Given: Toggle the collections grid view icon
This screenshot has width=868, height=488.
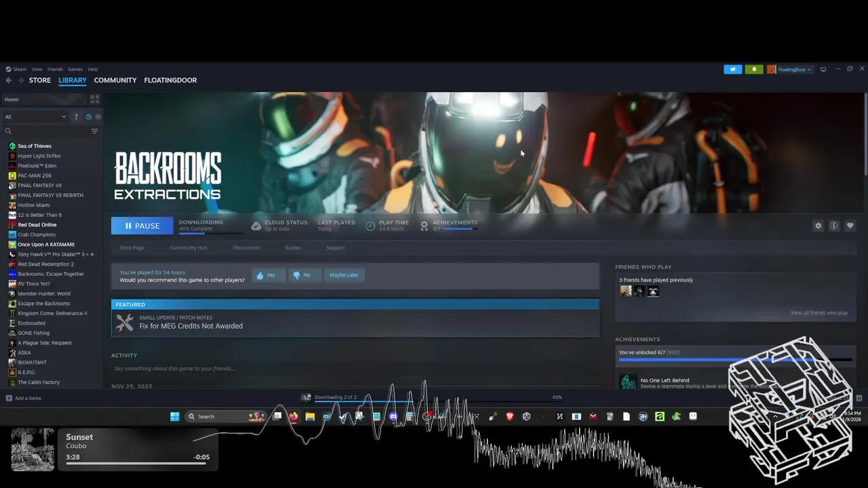Looking at the screenshot, I should (x=94, y=100).
